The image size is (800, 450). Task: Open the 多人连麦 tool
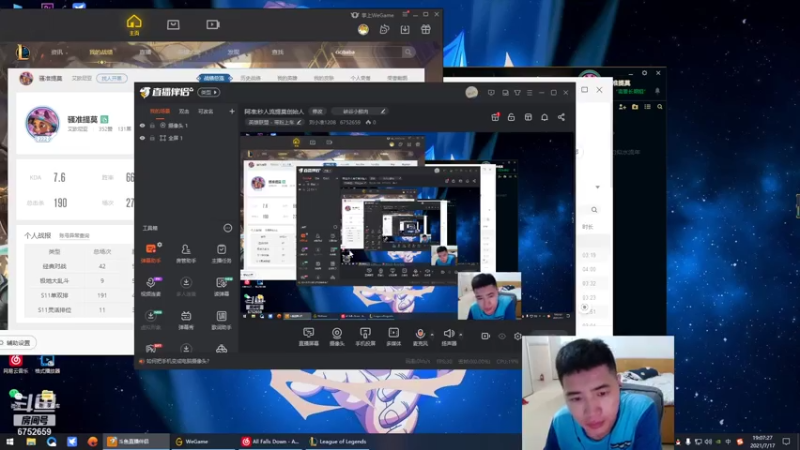(186, 286)
